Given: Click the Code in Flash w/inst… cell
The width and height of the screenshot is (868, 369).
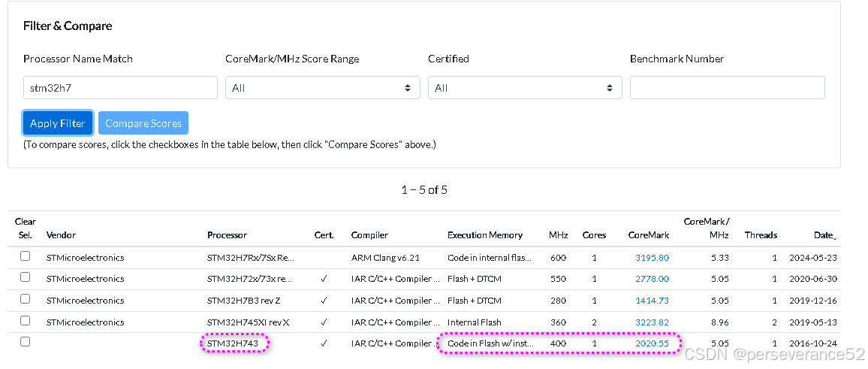Looking at the screenshot, I should [490, 343].
